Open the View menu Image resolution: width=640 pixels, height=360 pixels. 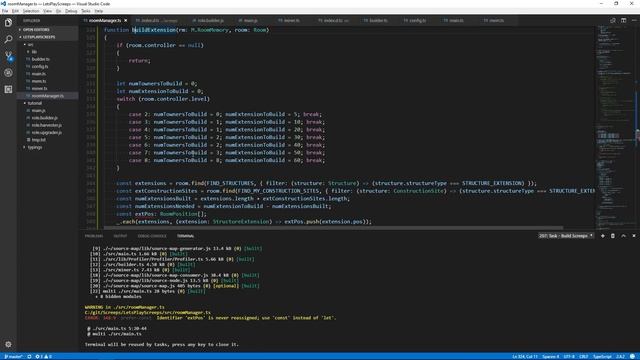[47, 11]
